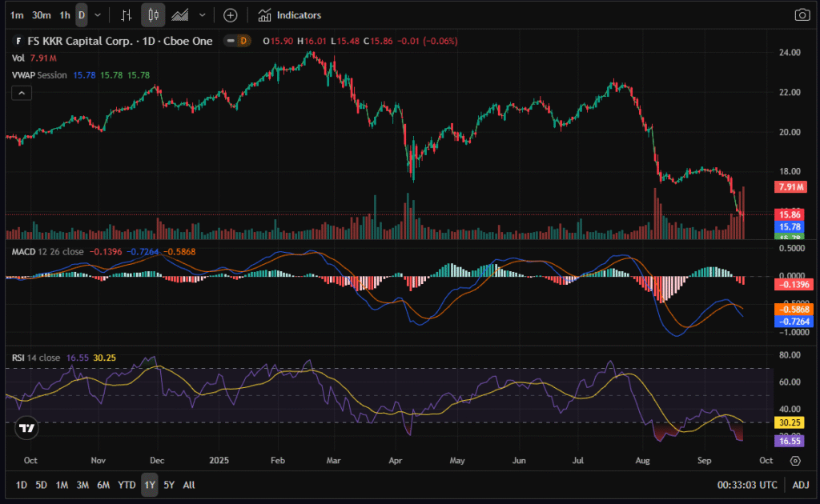Open the chart style dropdown chevron
The width and height of the screenshot is (820, 504).
[x=202, y=15]
